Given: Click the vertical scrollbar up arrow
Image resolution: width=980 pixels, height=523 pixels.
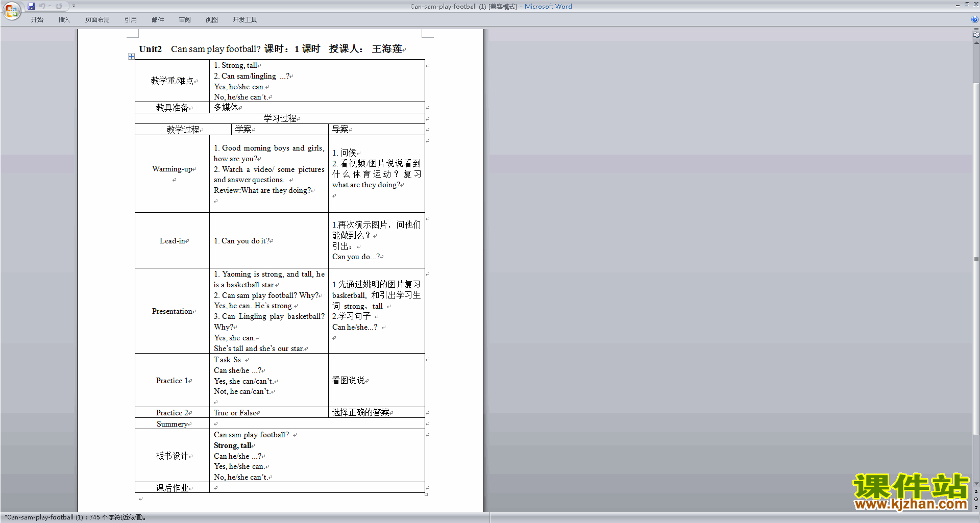Looking at the screenshot, I should tap(976, 43).
